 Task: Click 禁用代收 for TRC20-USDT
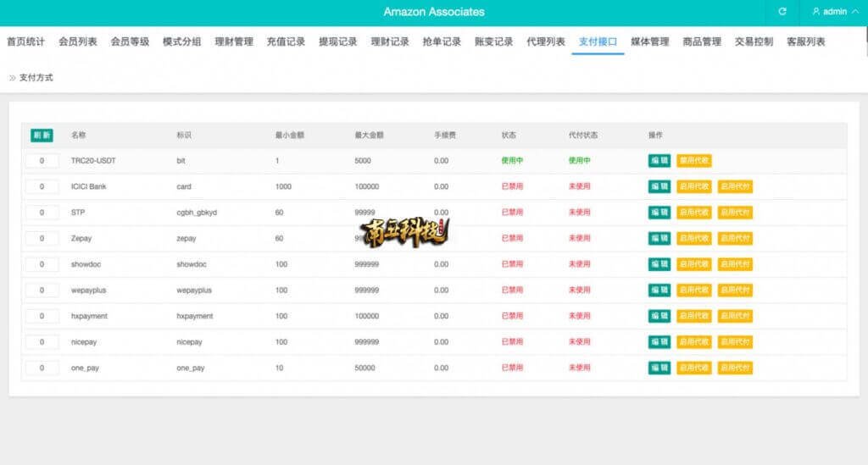[694, 161]
